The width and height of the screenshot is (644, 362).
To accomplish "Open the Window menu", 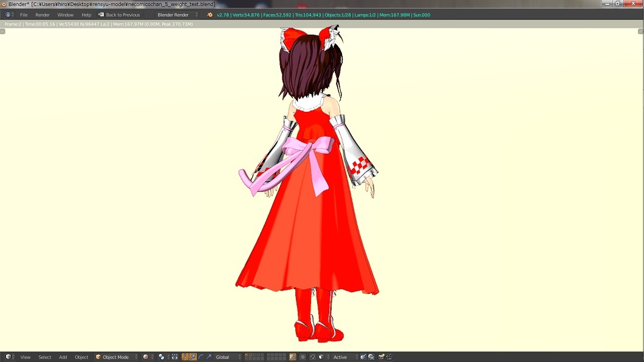I will (x=65, y=15).
